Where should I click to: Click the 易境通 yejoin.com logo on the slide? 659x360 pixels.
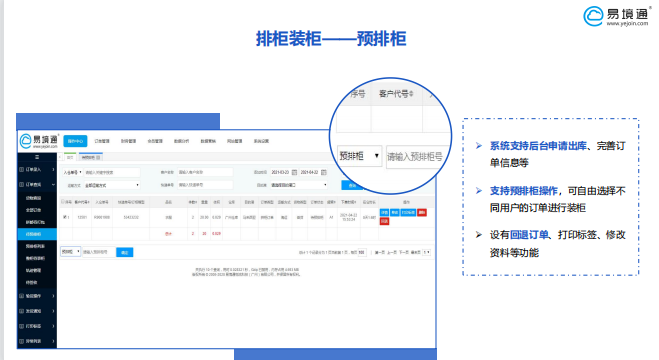pyautogui.click(x=617, y=16)
